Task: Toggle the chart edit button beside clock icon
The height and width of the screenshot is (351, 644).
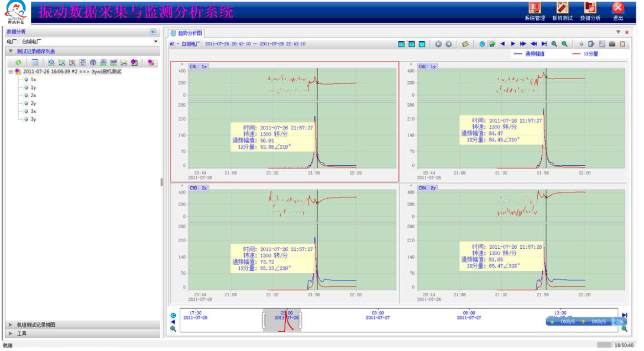Action: 492,44
